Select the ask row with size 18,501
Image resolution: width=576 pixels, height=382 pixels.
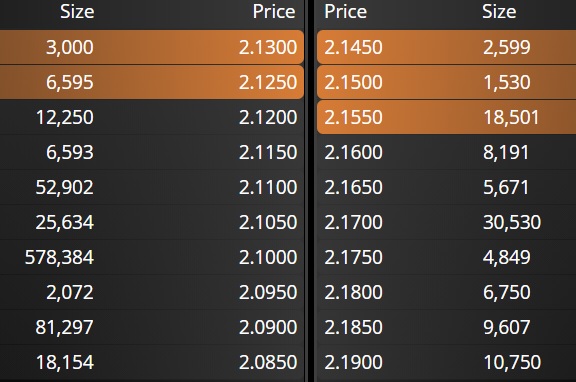(x=446, y=117)
